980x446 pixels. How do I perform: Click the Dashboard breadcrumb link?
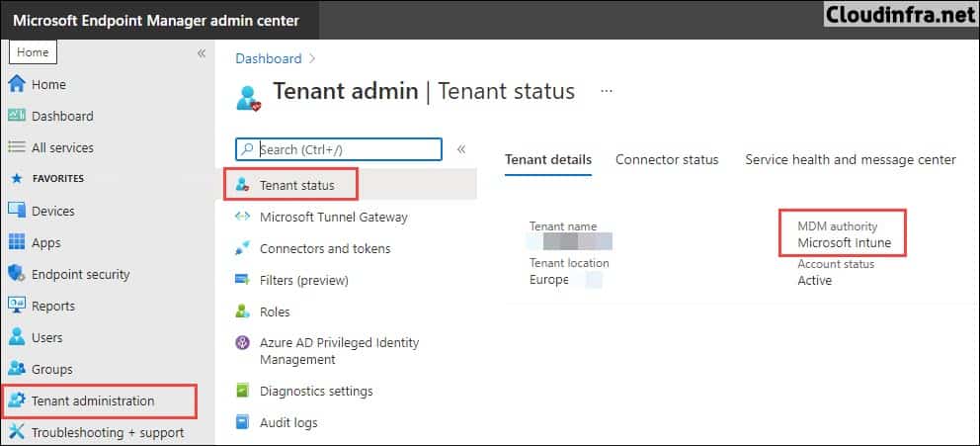coord(268,58)
